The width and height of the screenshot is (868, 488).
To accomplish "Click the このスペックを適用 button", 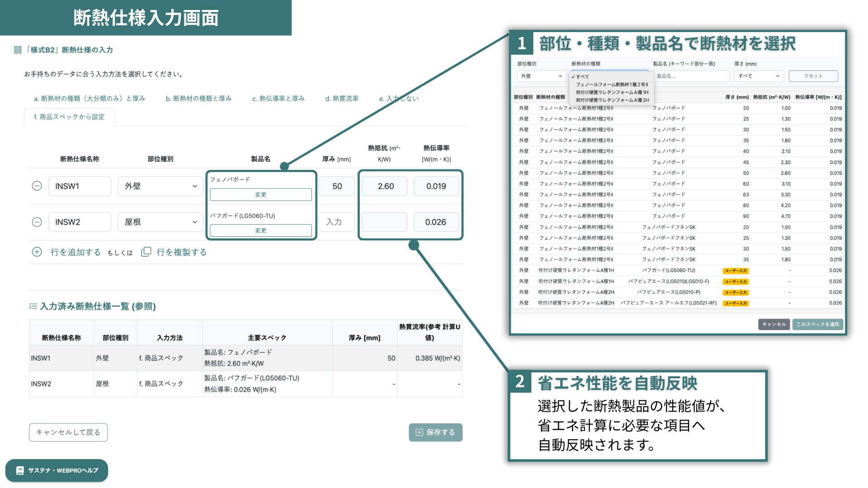I will [817, 324].
